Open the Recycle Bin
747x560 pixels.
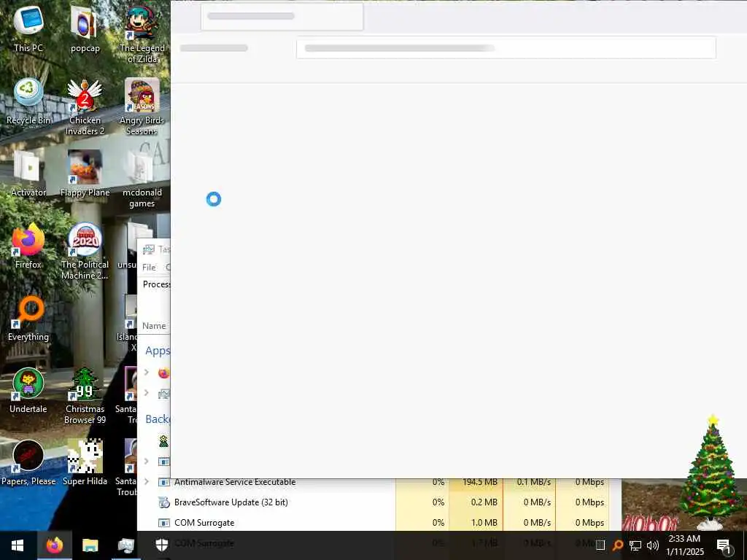tap(28, 101)
